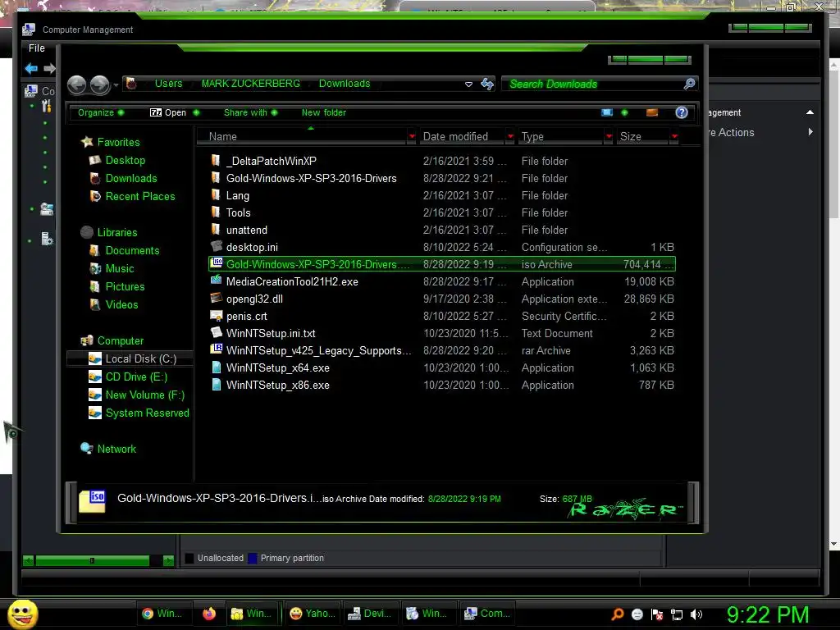Screen dimensions: 840x630
Task: Open the view options dropdown next to view icon
Action: pos(624,112)
